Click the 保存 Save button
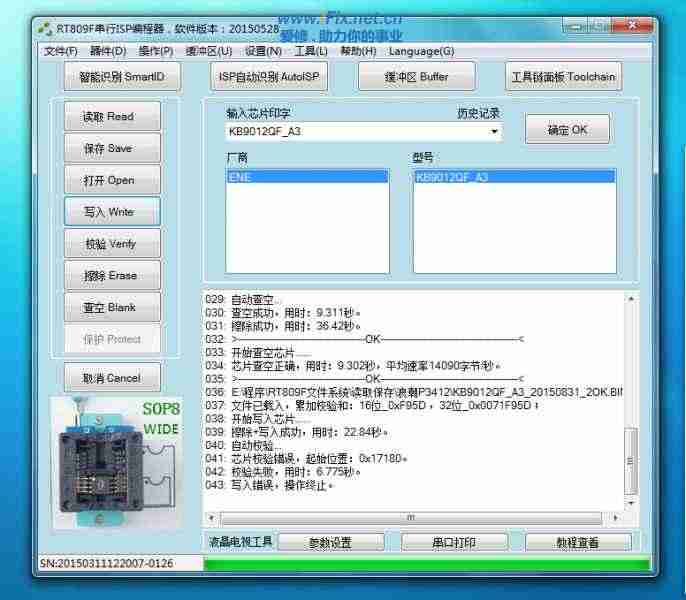 (112, 148)
